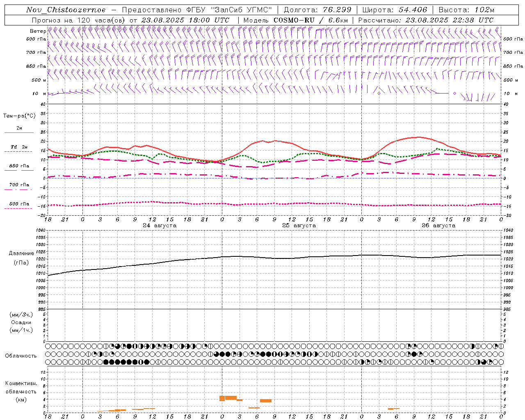525x420 pixels.
Task: Click the Давление panel label
Action: pyautogui.click(x=21, y=253)
